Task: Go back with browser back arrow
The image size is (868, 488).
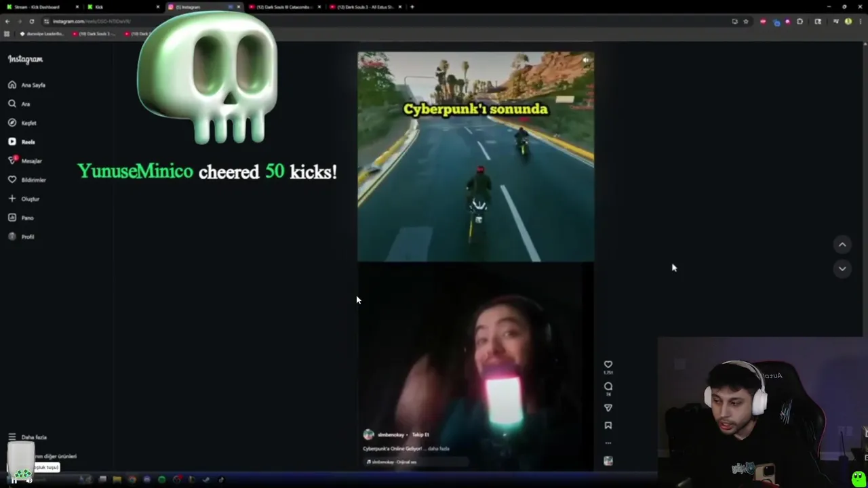Action: [7, 21]
